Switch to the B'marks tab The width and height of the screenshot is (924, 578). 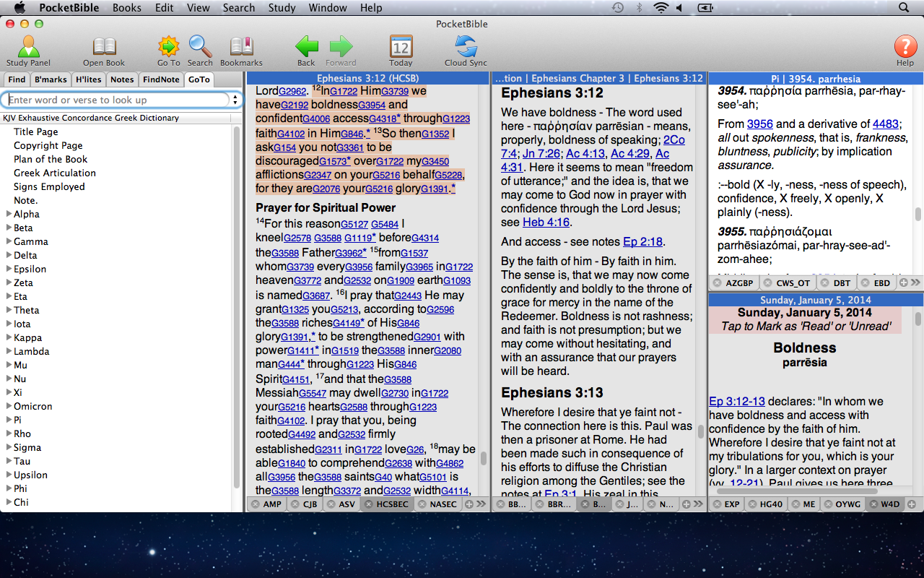coord(51,79)
